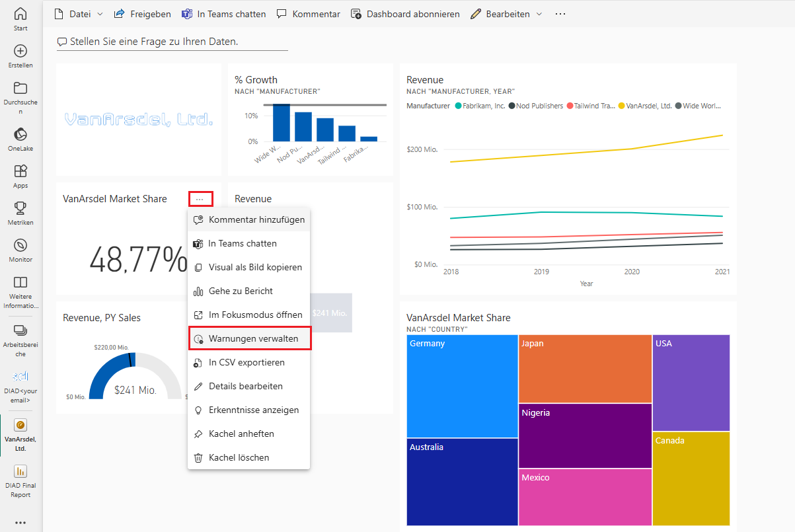The width and height of the screenshot is (795, 532).
Task: Select Details bearbeiten menu entry
Action: click(x=249, y=386)
